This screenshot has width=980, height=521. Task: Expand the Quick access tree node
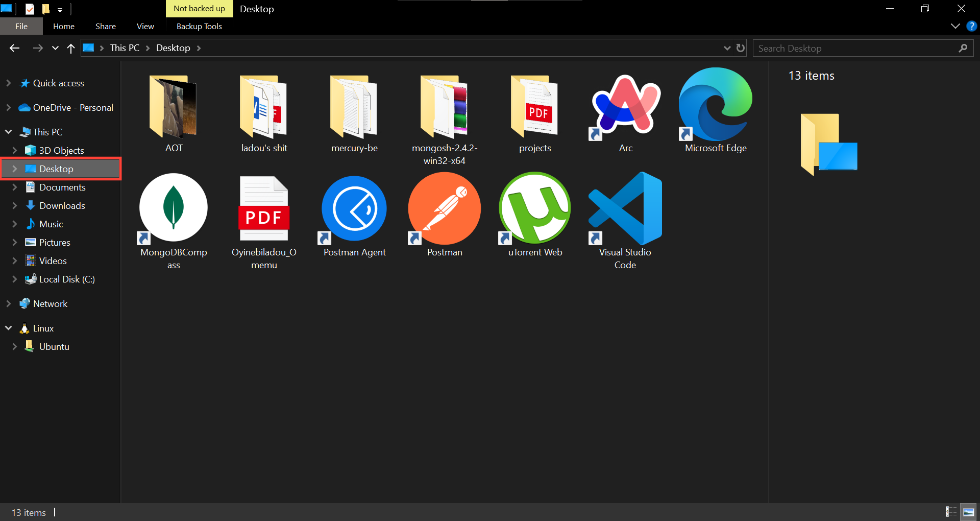8,83
